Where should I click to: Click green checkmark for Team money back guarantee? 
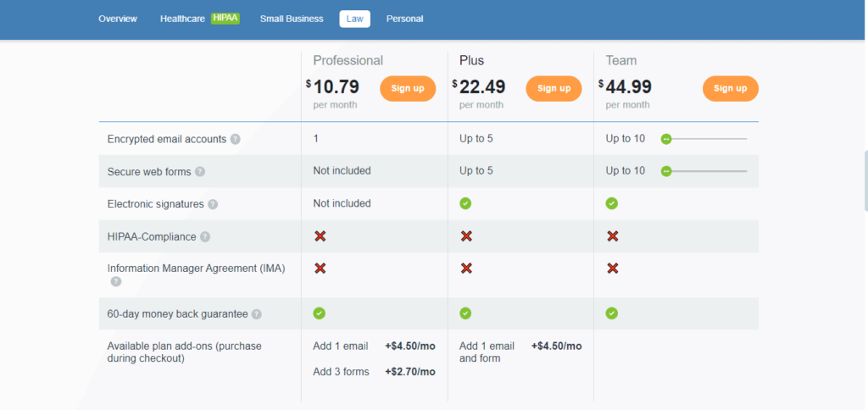pyautogui.click(x=611, y=313)
